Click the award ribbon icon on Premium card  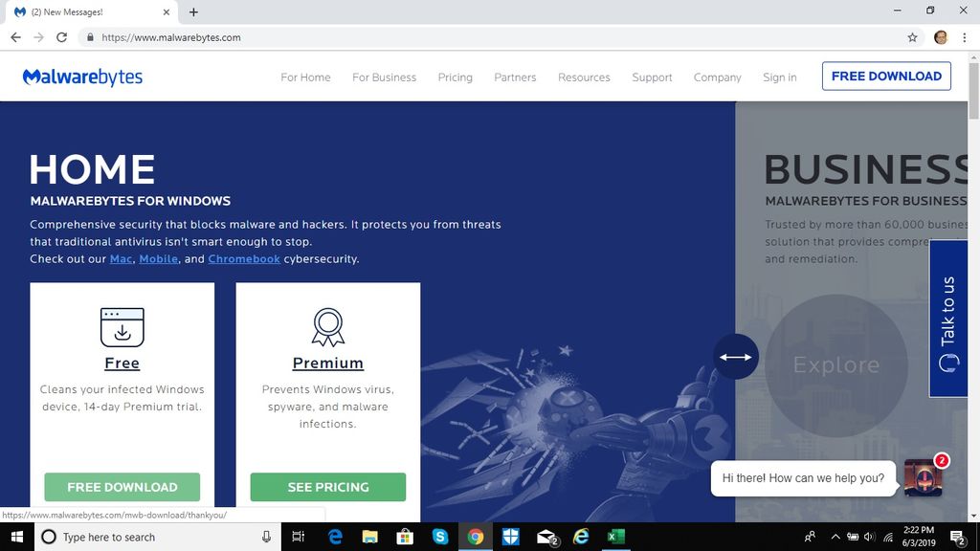[x=328, y=325]
